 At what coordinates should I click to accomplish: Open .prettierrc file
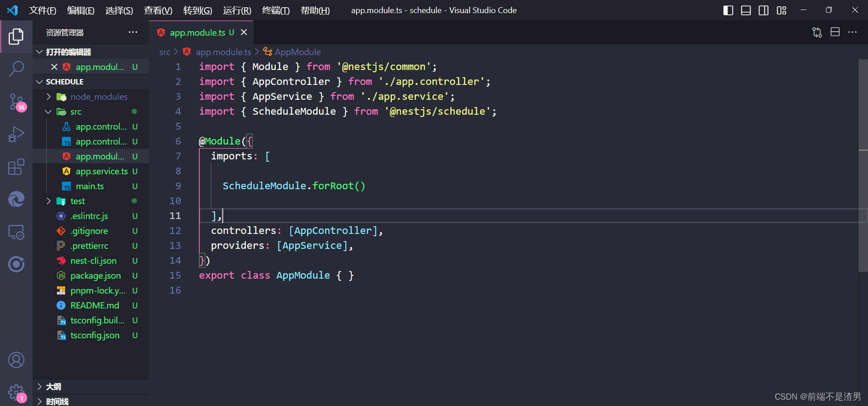click(90, 246)
